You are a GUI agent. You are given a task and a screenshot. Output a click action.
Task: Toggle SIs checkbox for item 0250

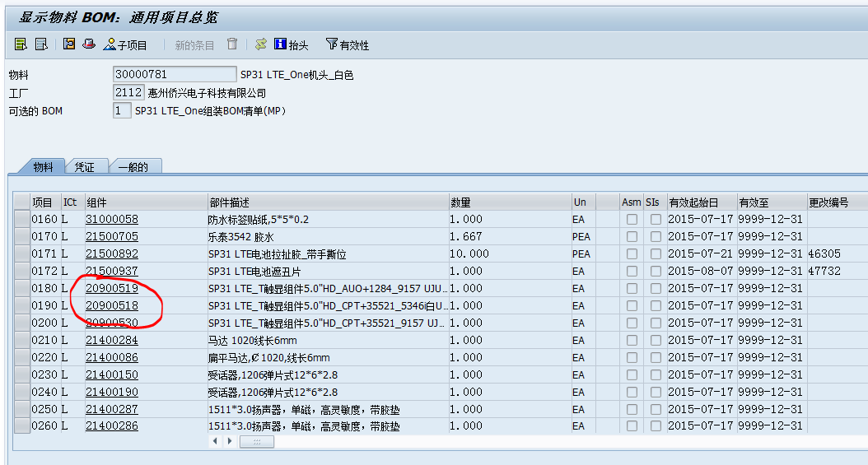pos(656,410)
